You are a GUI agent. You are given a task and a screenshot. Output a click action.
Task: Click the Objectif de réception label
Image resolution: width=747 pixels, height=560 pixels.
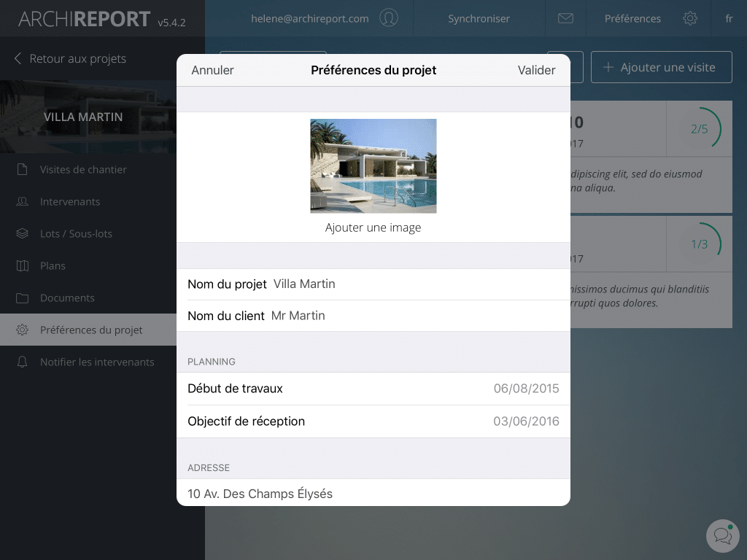click(246, 421)
